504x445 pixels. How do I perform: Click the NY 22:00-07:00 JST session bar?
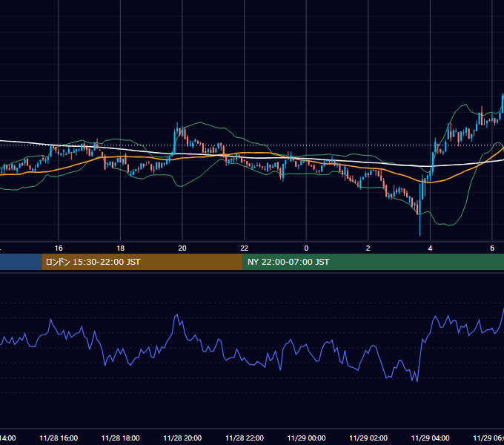tap(373, 262)
